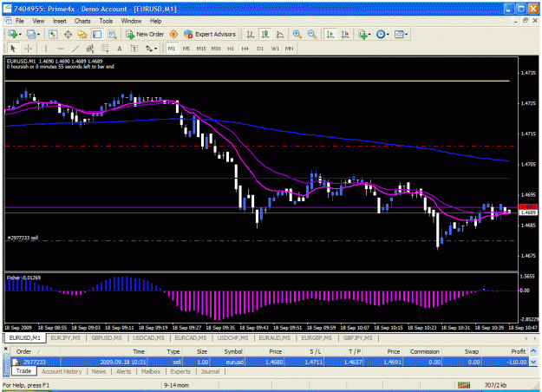Set timeframe to M30
The image size is (542, 392).
(216, 49)
